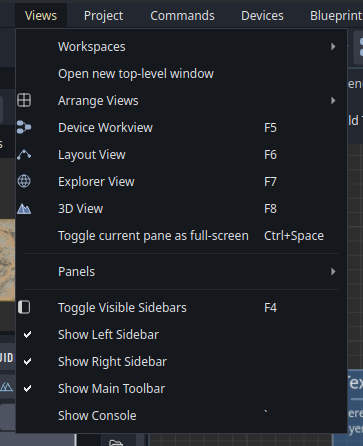The height and width of the screenshot is (446, 363).
Task: Open the Commands menu
Action: pos(182,16)
